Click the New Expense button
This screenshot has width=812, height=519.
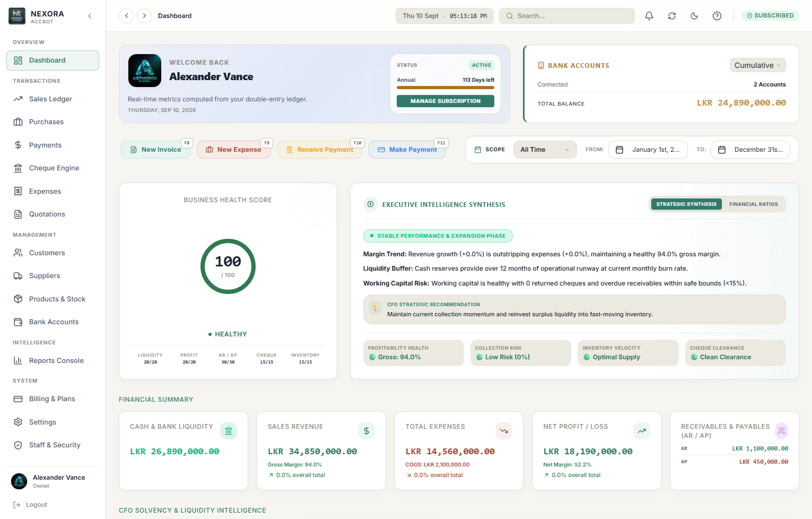tap(233, 150)
